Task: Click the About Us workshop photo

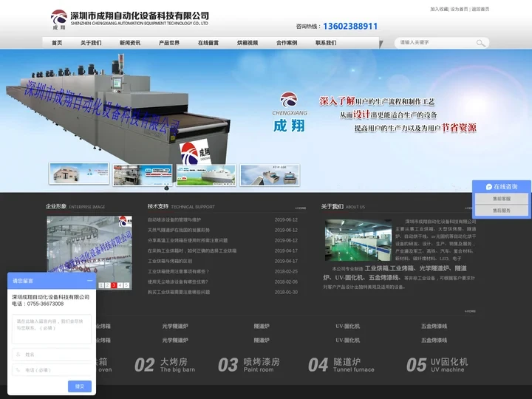Action: coord(358,240)
